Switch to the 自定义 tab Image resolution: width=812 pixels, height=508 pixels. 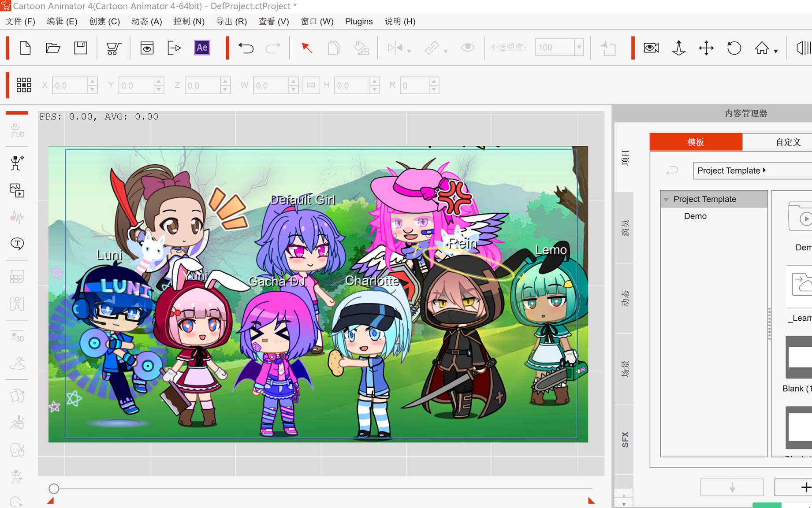pyautogui.click(x=778, y=142)
